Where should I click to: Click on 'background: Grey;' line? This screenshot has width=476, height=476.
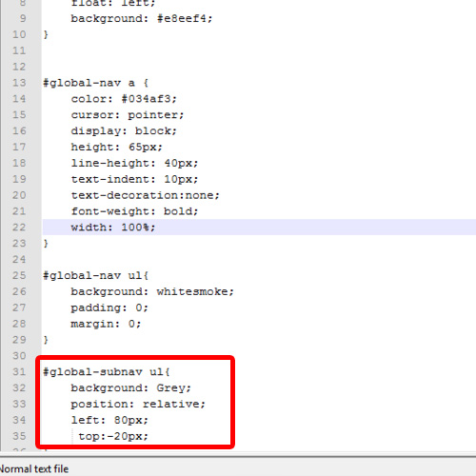coord(130,387)
